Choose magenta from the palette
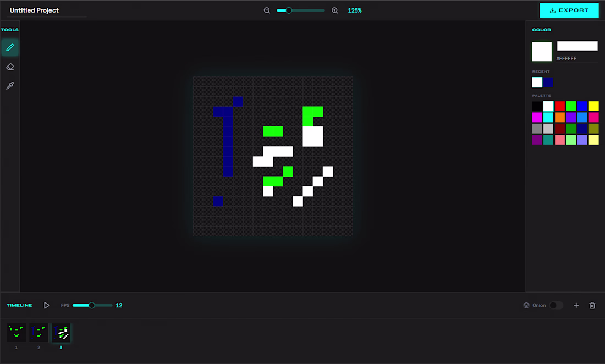 click(537, 117)
